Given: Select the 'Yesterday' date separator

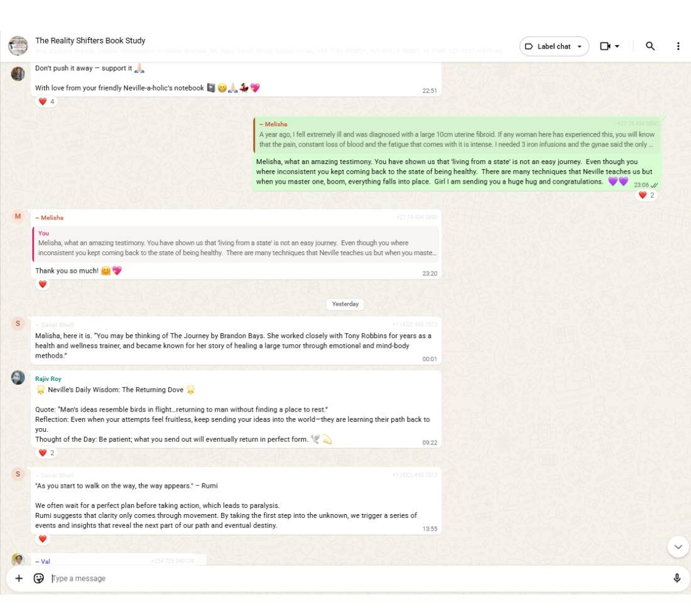Looking at the screenshot, I should coord(345,304).
